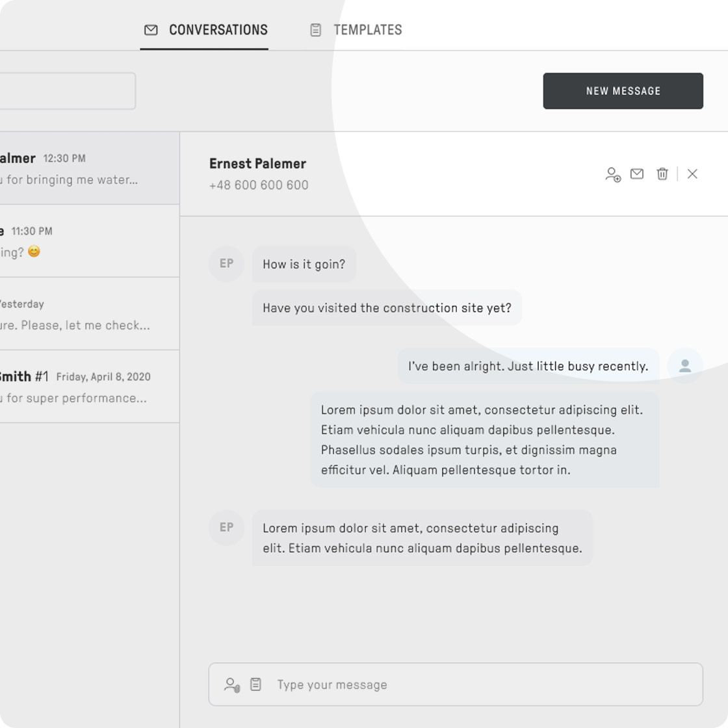The image size is (728, 728).
Task: Click the phone number +48 600 600 600
Action: [x=259, y=185]
